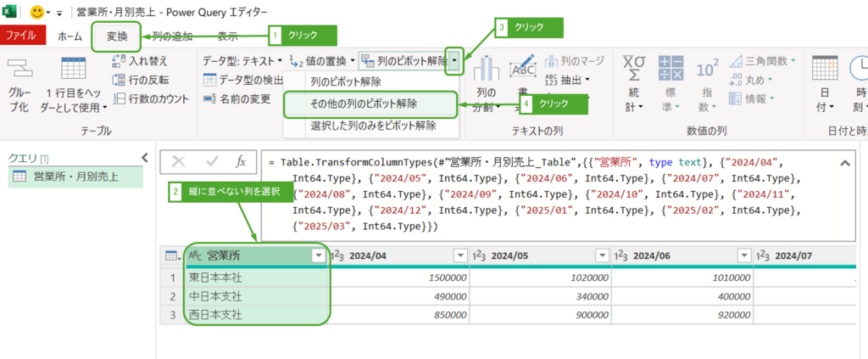
Task: Click データ型の検出 button
Action: pyautogui.click(x=243, y=80)
